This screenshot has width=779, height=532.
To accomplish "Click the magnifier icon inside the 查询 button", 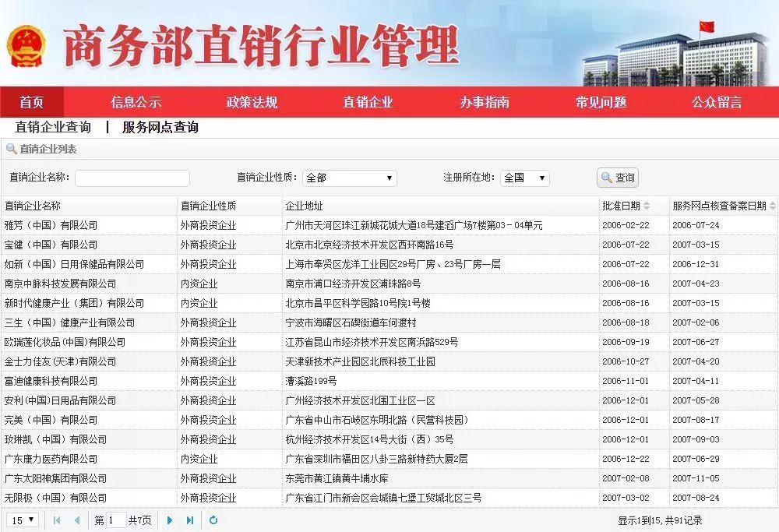I will (606, 177).
